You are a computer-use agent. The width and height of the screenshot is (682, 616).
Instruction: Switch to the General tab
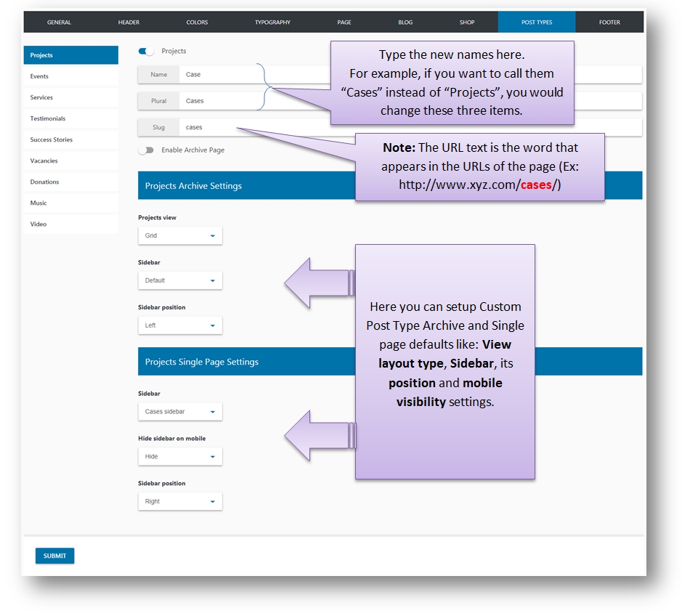click(59, 23)
